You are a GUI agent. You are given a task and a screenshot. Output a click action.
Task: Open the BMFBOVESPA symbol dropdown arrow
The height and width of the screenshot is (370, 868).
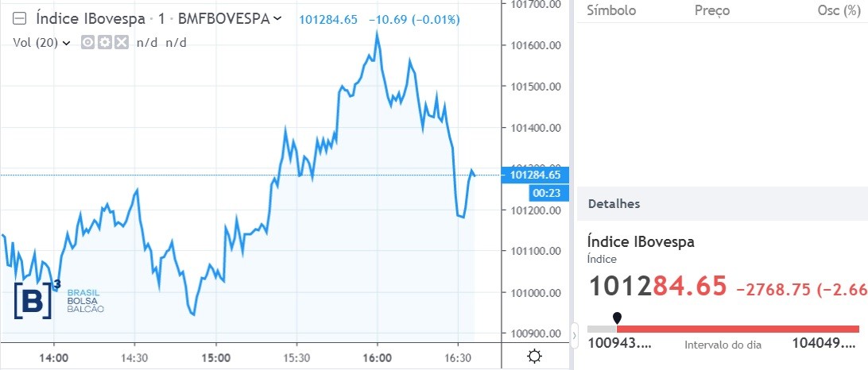[277, 17]
